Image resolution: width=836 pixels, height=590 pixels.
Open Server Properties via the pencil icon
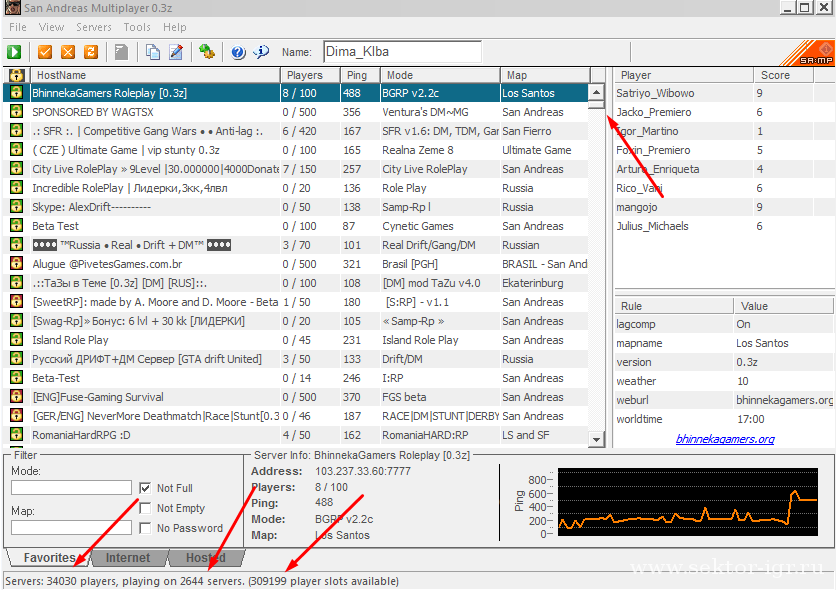pyautogui.click(x=176, y=52)
